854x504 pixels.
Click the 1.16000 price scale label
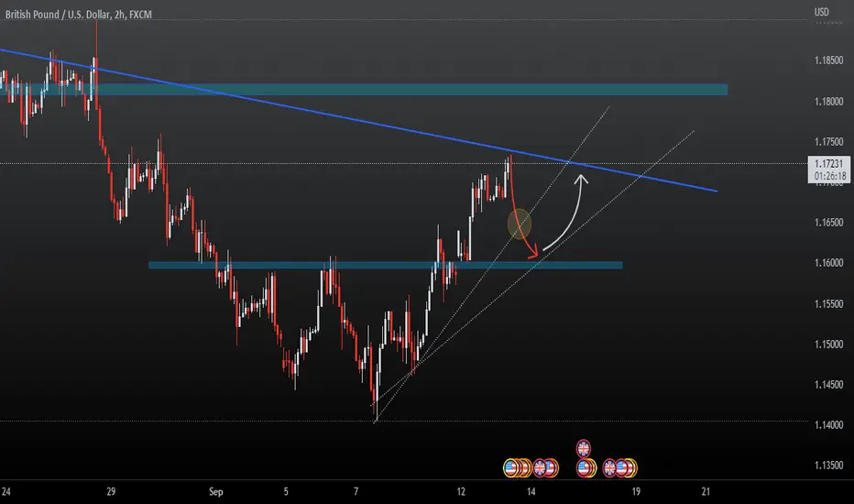pyautogui.click(x=829, y=263)
